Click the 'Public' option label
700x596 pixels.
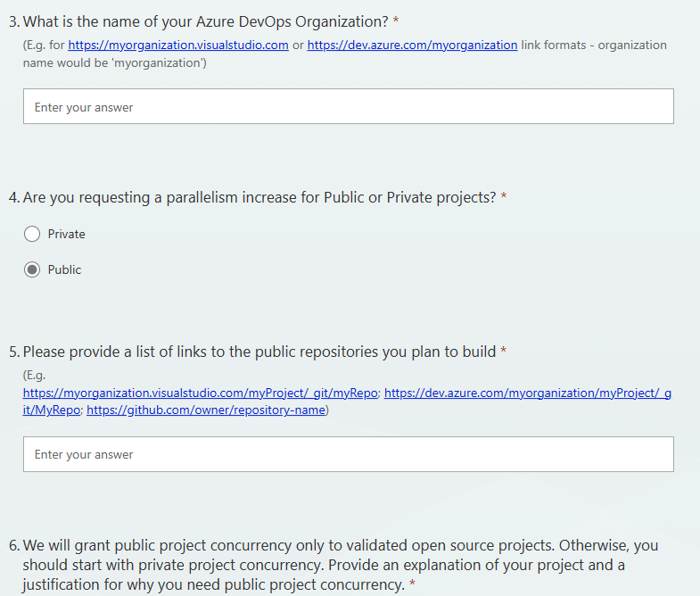[64, 269]
